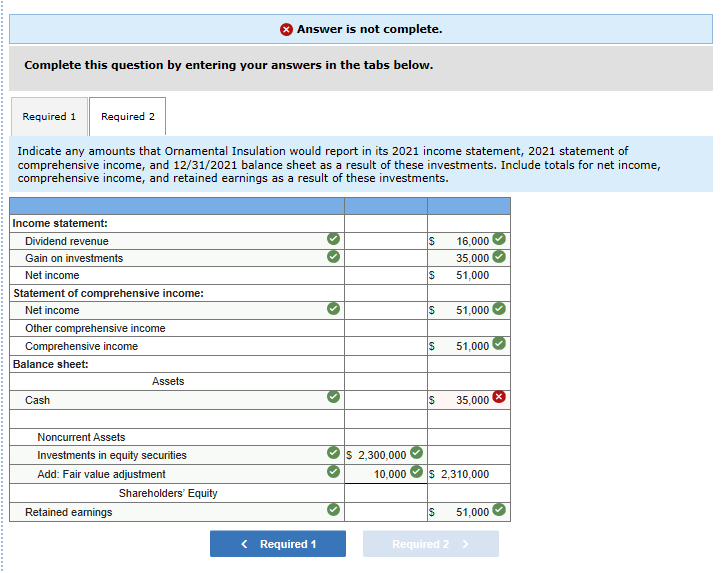Click 'Statement of comprehensive income:' heading
Viewport: 727px width, 573px height.
[x=108, y=293]
